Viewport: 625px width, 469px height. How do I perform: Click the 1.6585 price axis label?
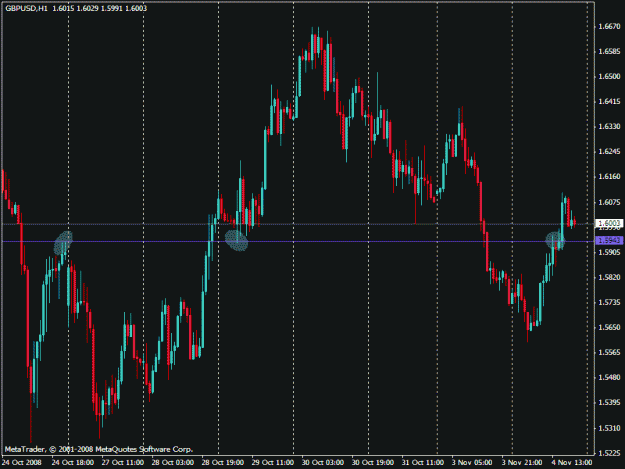click(609, 51)
